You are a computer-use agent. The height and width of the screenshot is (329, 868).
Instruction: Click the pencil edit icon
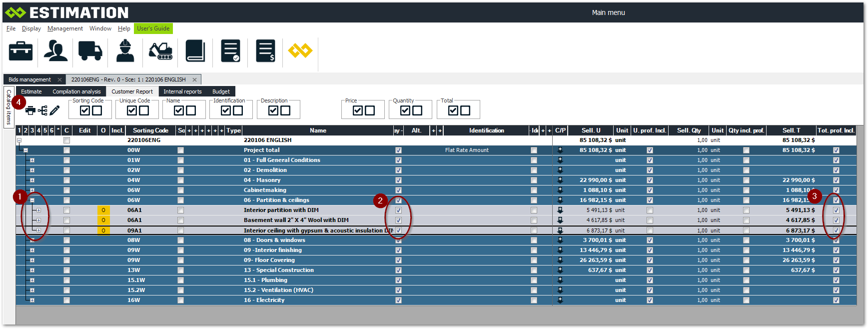click(x=54, y=110)
